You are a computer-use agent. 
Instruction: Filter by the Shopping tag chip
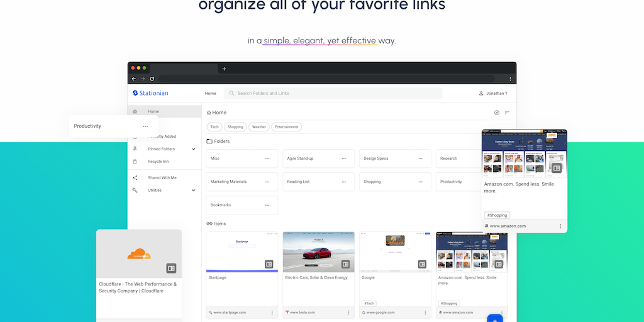tap(235, 127)
